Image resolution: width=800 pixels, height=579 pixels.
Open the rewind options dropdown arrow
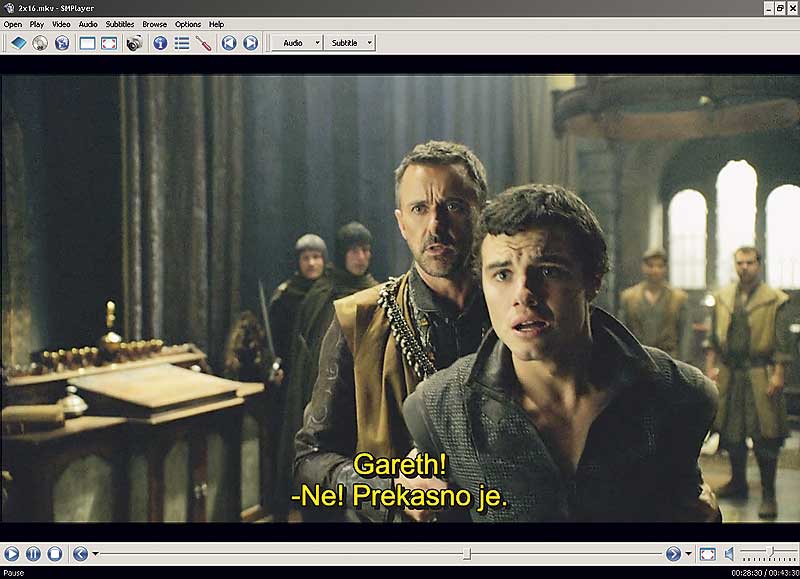95,553
